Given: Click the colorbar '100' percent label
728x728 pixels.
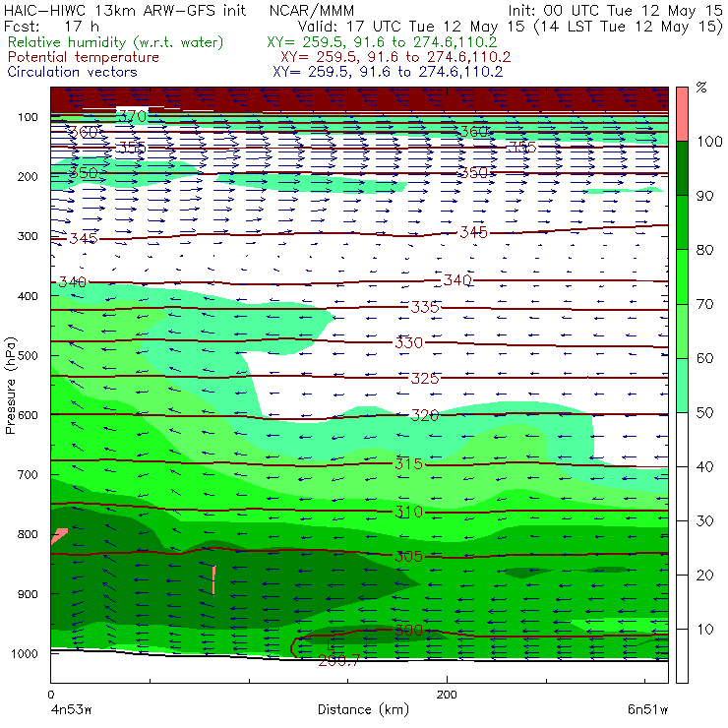Looking at the screenshot, I should [x=709, y=142].
